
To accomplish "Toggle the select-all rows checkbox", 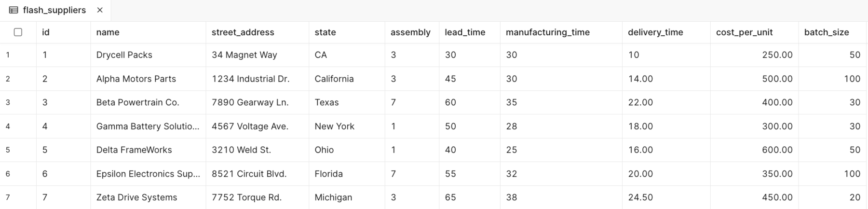I will (18, 32).
